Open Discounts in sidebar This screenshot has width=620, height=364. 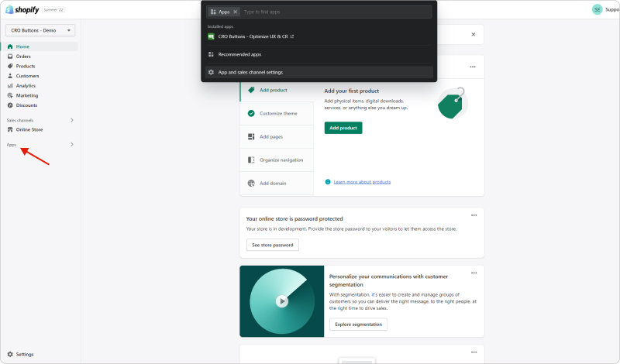pos(26,105)
